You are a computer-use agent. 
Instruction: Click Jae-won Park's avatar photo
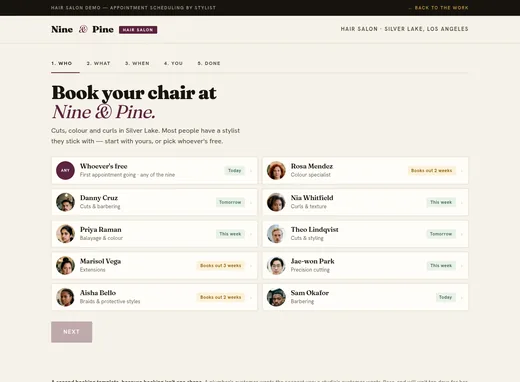276,265
